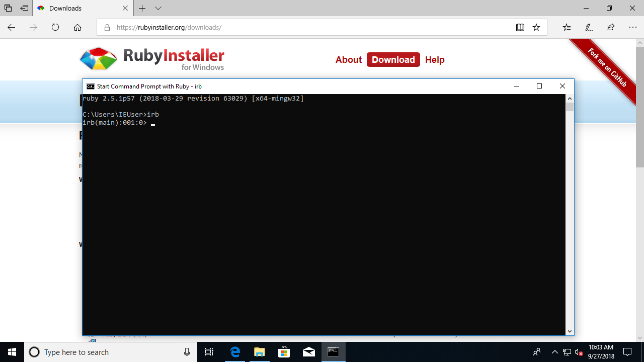Minimize the Ruby command prompt window
The width and height of the screenshot is (644, 362).
[x=516, y=86]
